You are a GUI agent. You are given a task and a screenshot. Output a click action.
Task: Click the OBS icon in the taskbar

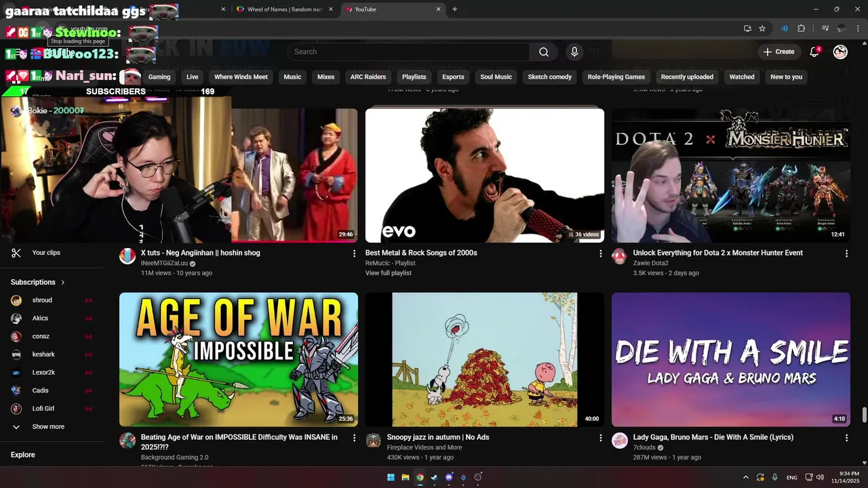click(x=478, y=477)
